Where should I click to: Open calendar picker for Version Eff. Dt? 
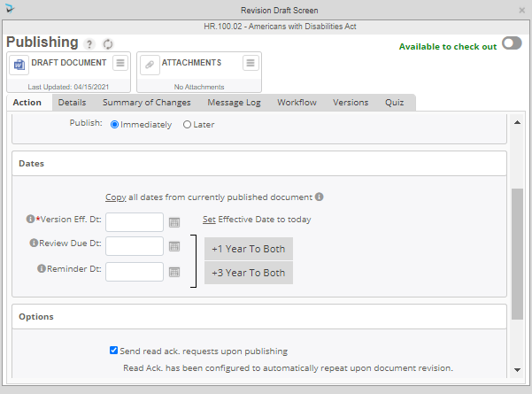click(174, 222)
